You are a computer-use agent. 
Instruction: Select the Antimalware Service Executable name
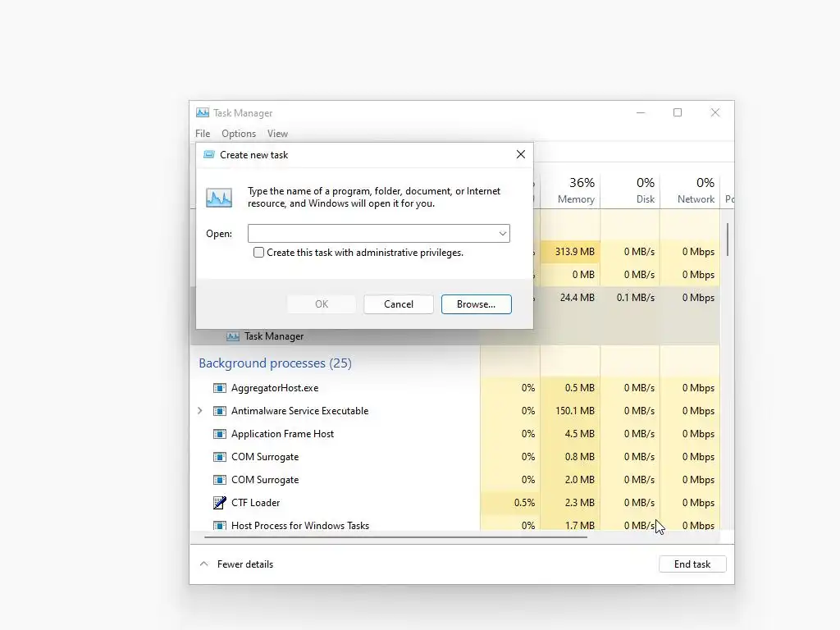pyautogui.click(x=300, y=411)
